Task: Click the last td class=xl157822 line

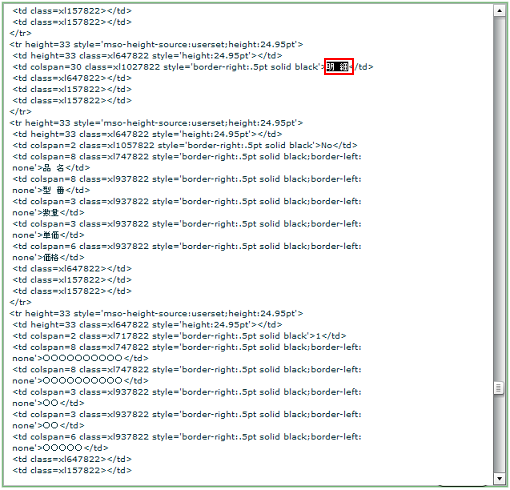Action: click(72, 470)
